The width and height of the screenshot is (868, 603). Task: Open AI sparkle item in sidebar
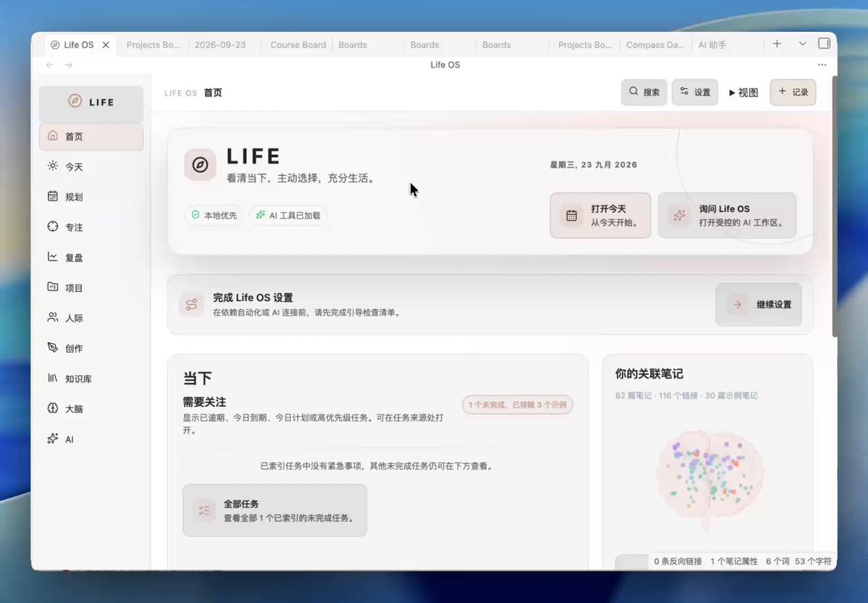[x=91, y=439]
